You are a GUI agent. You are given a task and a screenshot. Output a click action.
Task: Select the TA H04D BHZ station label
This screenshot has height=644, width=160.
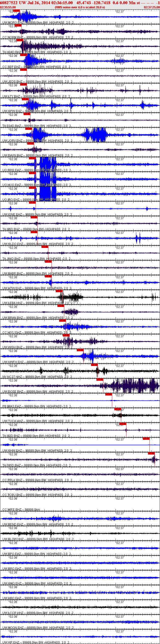(37, 52)
